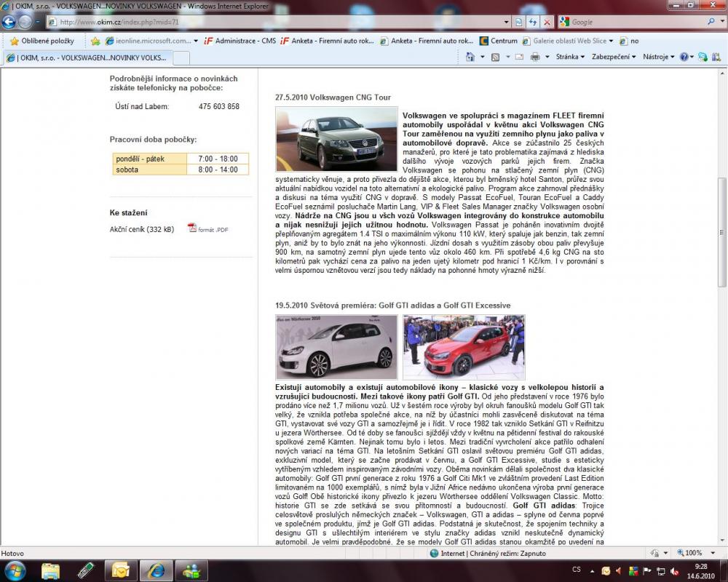Expand the Home button dropdown arrow
The height and width of the screenshot is (582, 728).
point(483,57)
